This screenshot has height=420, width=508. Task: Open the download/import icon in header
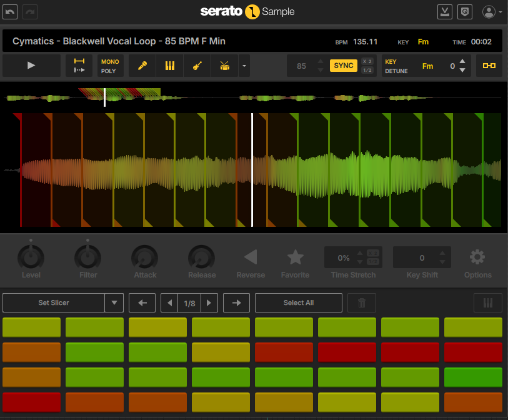pyautogui.click(x=445, y=12)
